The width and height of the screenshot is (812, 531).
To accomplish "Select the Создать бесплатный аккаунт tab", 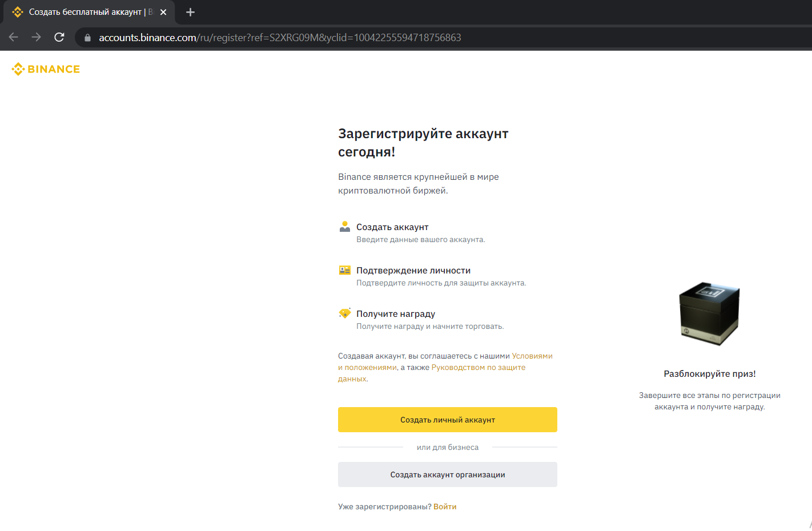I will [x=86, y=12].
